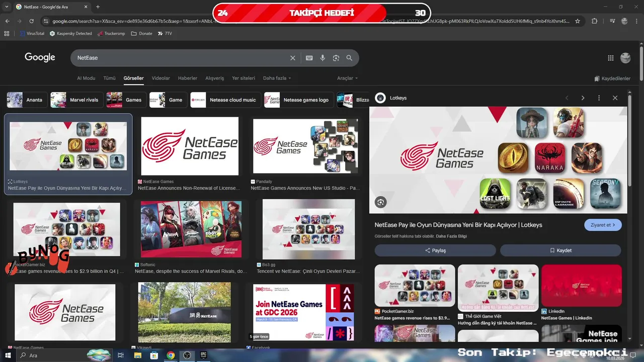
Task: Open the Pandaily New US Studio thumbnail
Action: [305, 147]
